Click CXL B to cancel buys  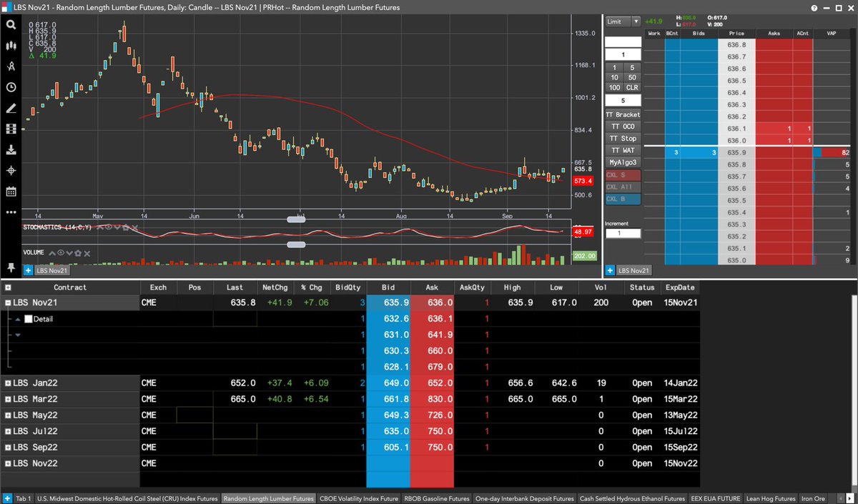click(623, 199)
